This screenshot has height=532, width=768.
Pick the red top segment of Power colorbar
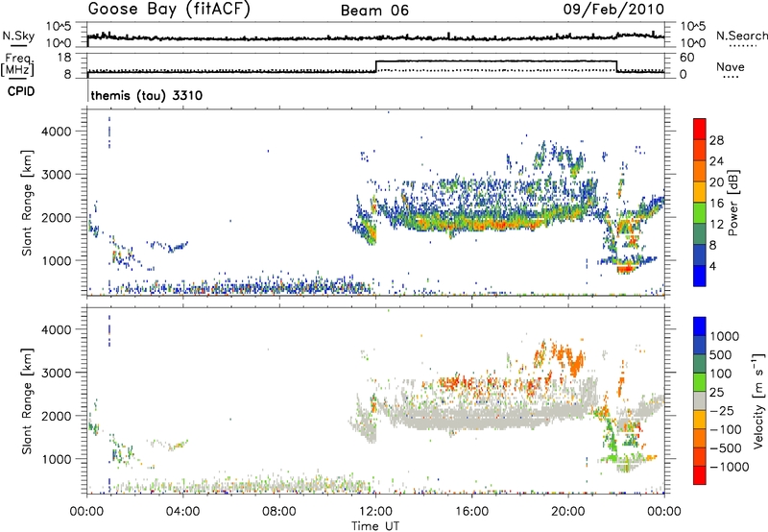700,129
